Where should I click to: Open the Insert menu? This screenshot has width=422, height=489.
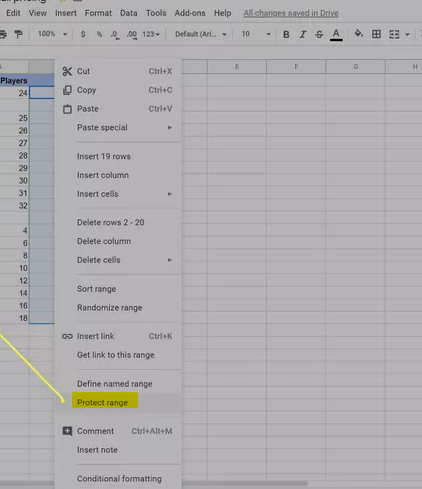66,13
